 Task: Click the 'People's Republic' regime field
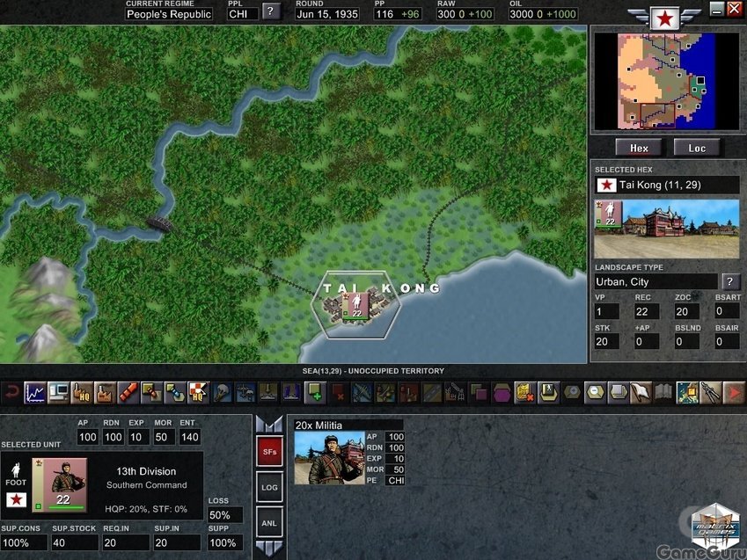(x=169, y=14)
